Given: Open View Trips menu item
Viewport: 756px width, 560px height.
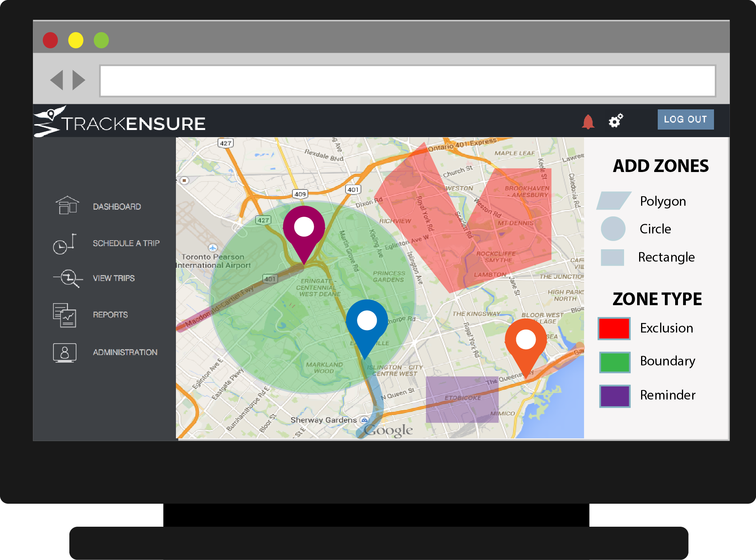Looking at the screenshot, I should pos(114,278).
